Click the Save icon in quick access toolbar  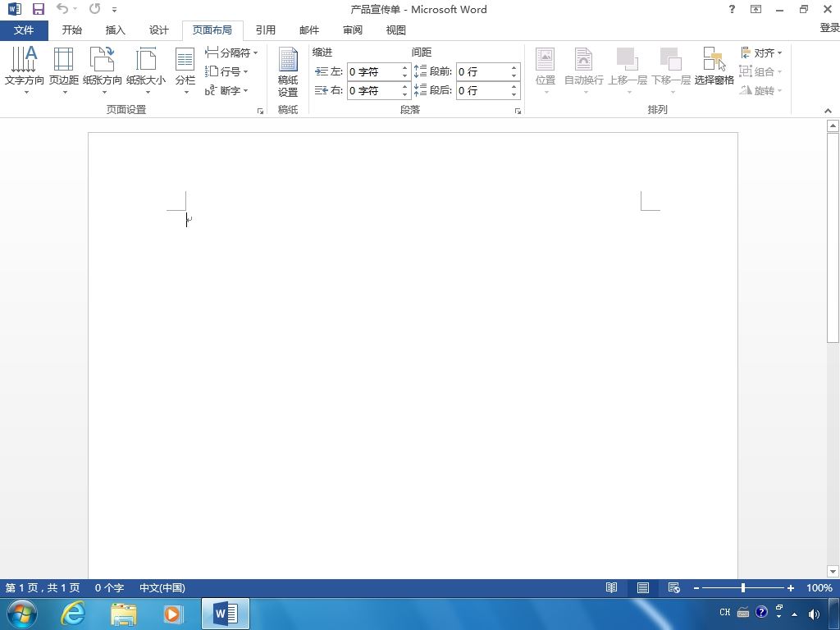pos(38,9)
